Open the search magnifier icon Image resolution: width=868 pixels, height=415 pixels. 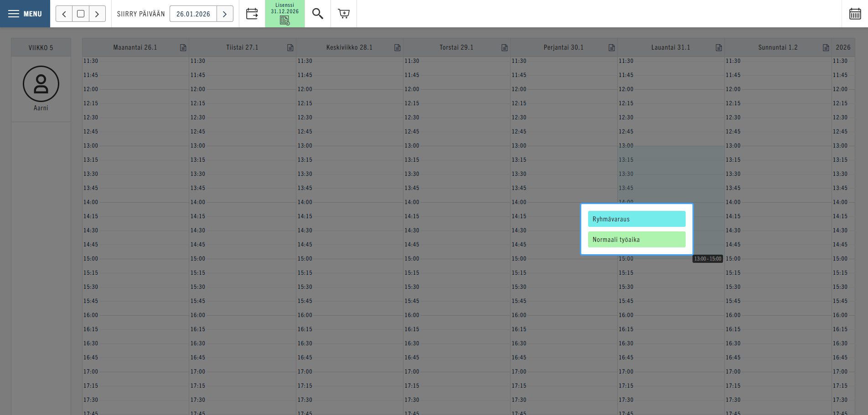point(318,14)
